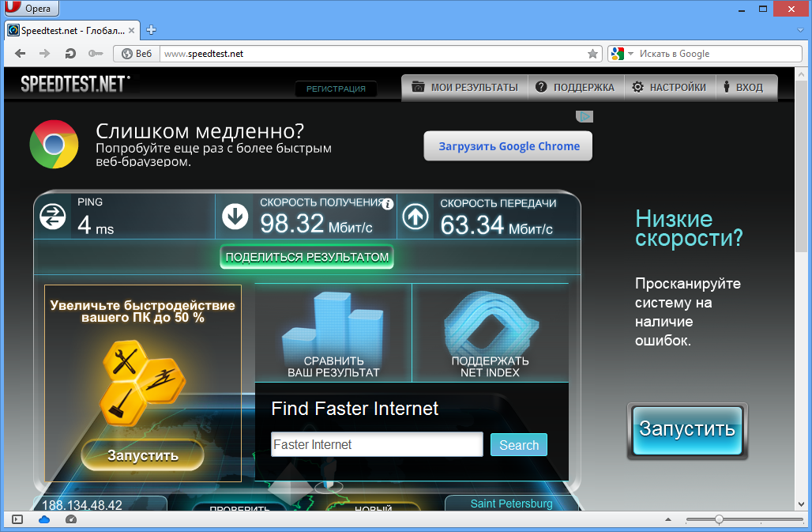Click the up arrow beside the zoom slider
Screen dimensions: 812x532
point(668,519)
